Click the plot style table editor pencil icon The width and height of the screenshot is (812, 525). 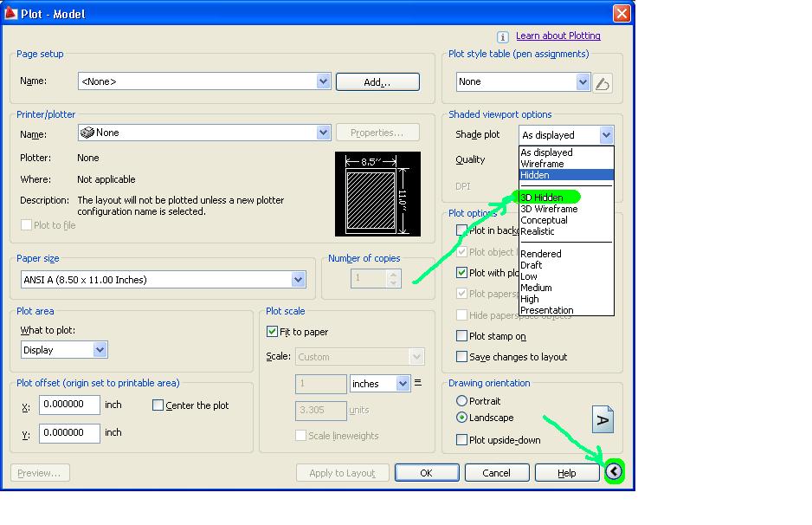click(603, 83)
